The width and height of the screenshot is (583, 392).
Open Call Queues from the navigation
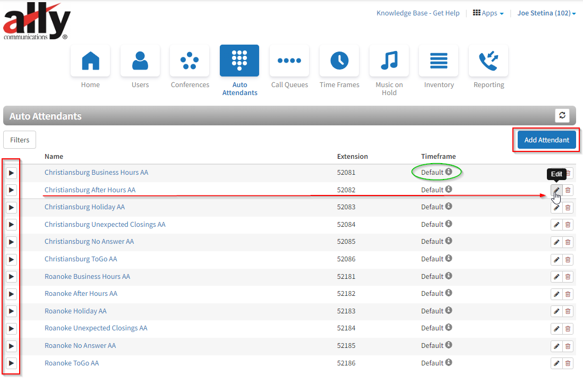point(289,61)
